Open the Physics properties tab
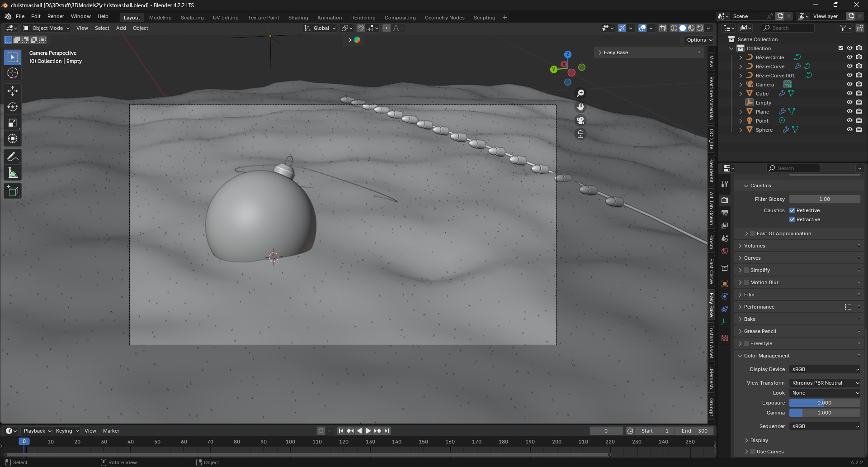This screenshot has height=467, width=868. coord(725,296)
